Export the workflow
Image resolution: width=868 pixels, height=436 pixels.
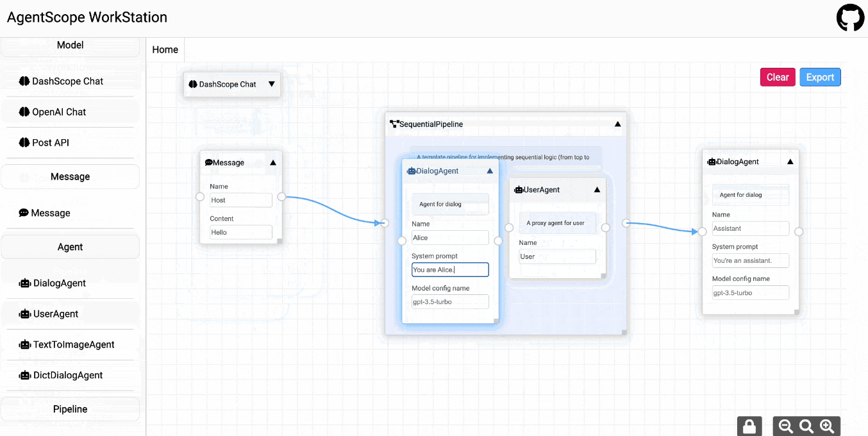point(820,77)
